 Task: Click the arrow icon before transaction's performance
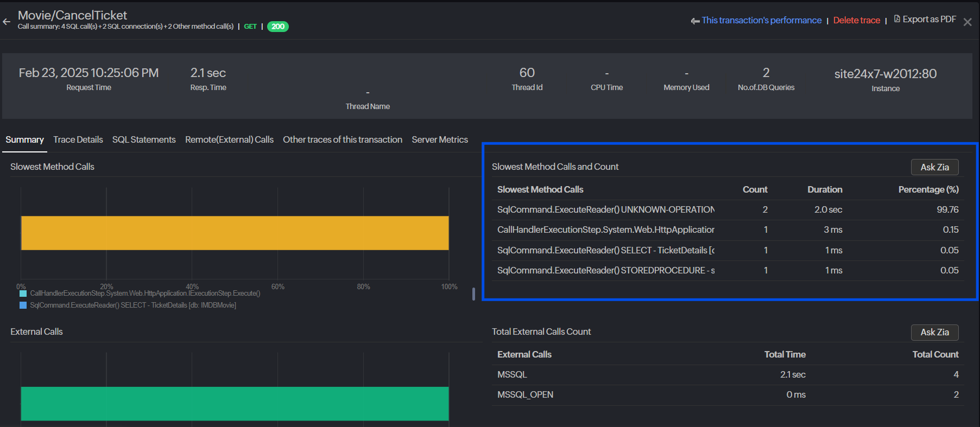(695, 21)
